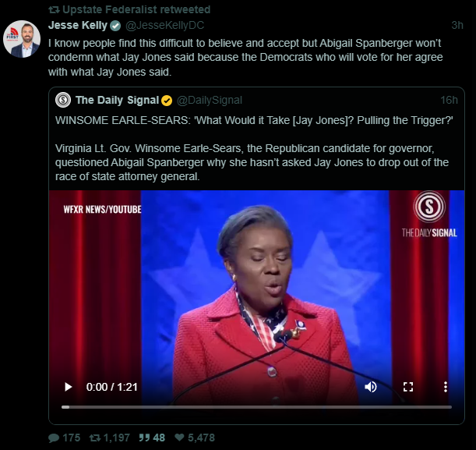Open Jesse Kelly's profile avatar
476x450 pixels.
pyautogui.click(x=23, y=39)
